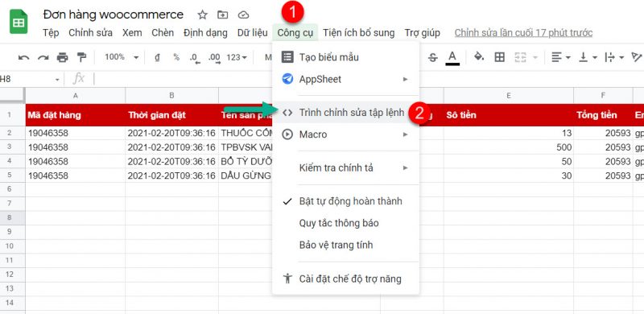
Task: Choose Bảo vệ trang tính
Action: coord(345,245)
